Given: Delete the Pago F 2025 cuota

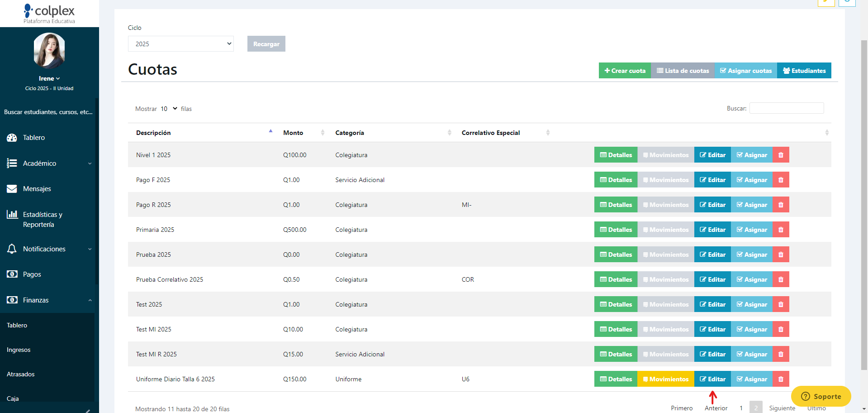Looking at the screenshot, I should pos(781,180).
